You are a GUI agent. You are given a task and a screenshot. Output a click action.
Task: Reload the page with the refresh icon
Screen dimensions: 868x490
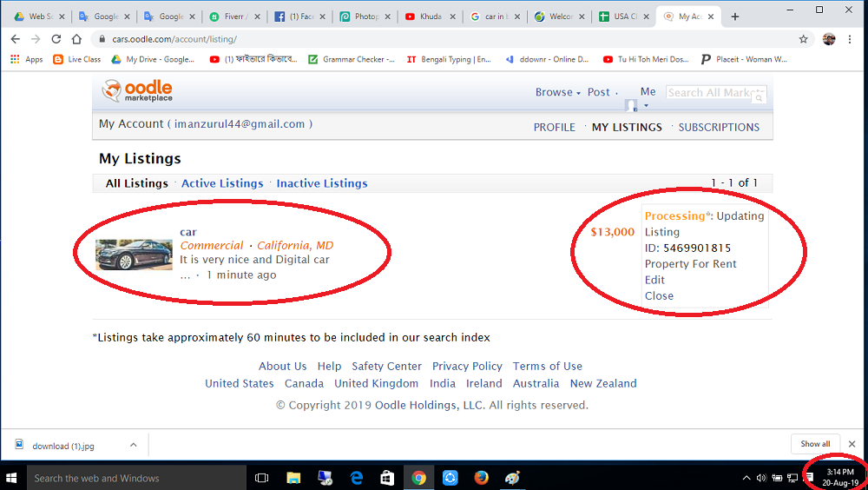[x=56, y=39]
